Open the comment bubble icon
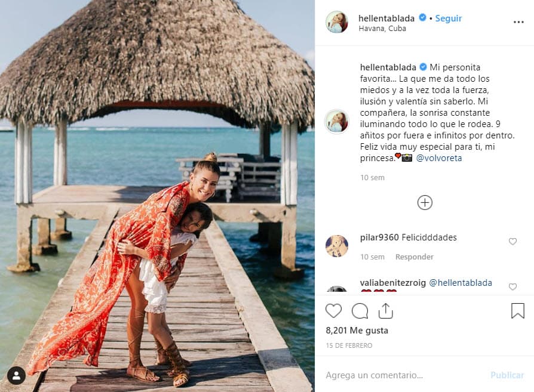Viewport: 534px width, 392px height. click(x=360, y=311)
